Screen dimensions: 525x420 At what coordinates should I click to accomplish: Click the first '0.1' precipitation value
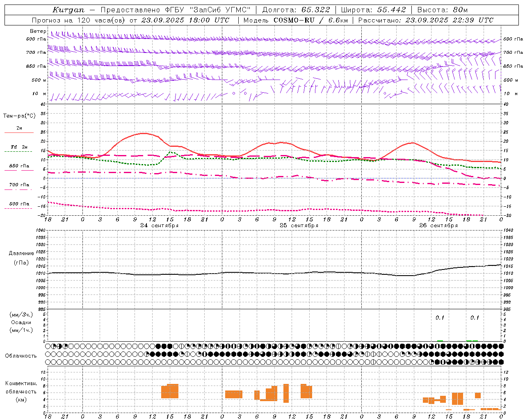tap(440, 317)
